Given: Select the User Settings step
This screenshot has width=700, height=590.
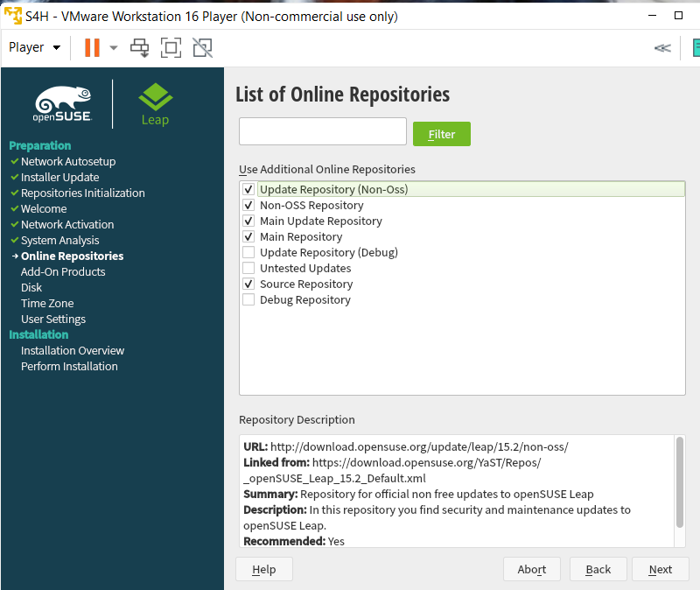Looking at the screenshot, I should tap(53, 319).
